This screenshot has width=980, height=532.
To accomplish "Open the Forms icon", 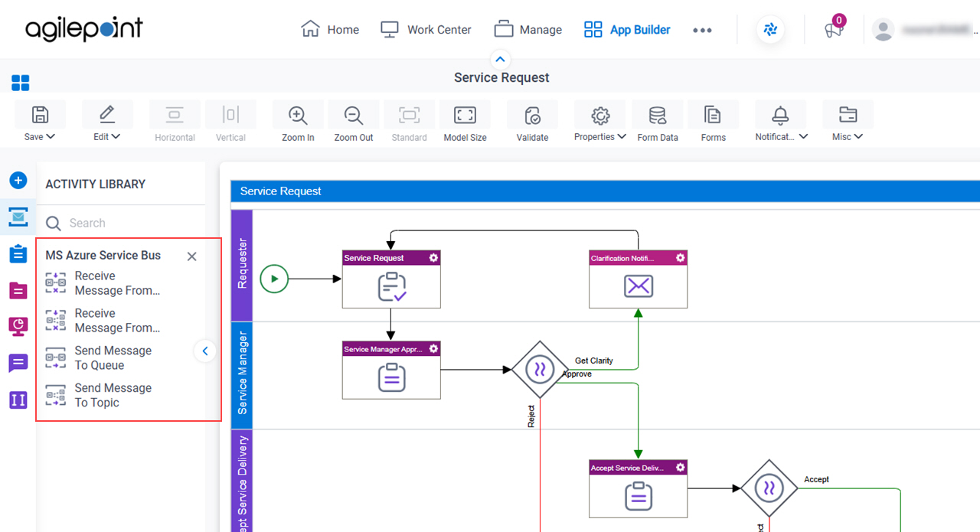I will tap(713, 115).
